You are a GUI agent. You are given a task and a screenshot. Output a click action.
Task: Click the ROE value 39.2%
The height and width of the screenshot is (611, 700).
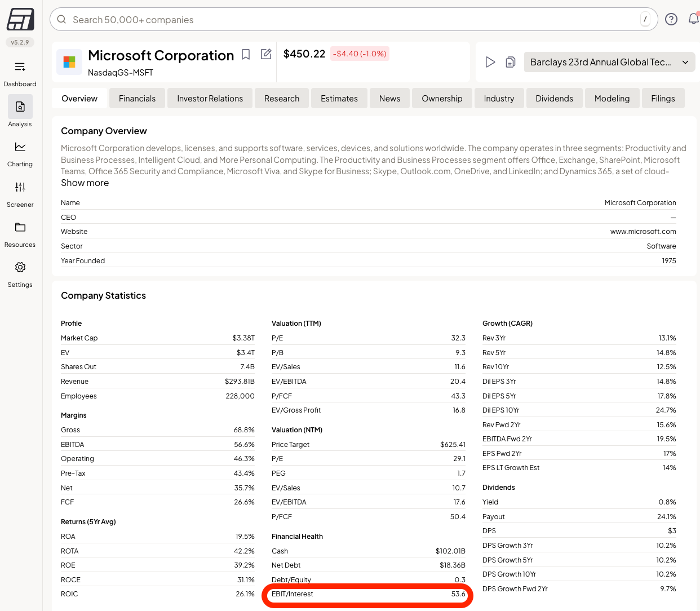[x=245, y=565]
